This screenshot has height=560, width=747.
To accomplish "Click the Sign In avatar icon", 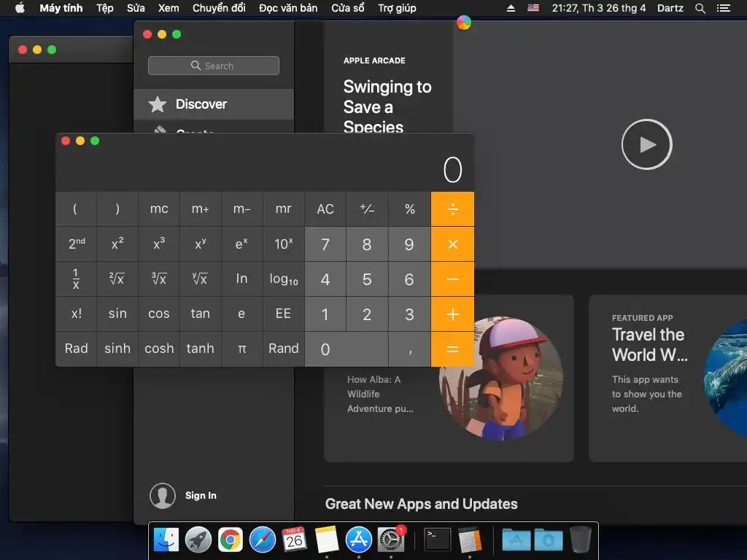I will [163, 496].
